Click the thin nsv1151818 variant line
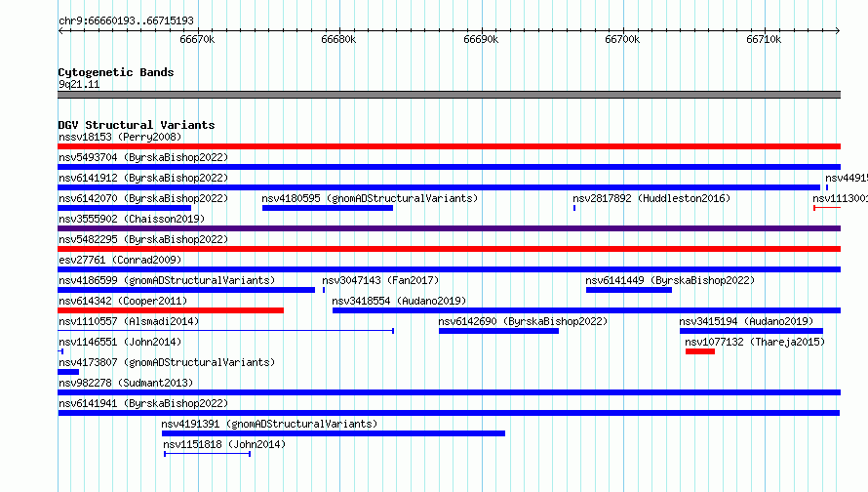The image size is (868, 492). pos(208,454)
